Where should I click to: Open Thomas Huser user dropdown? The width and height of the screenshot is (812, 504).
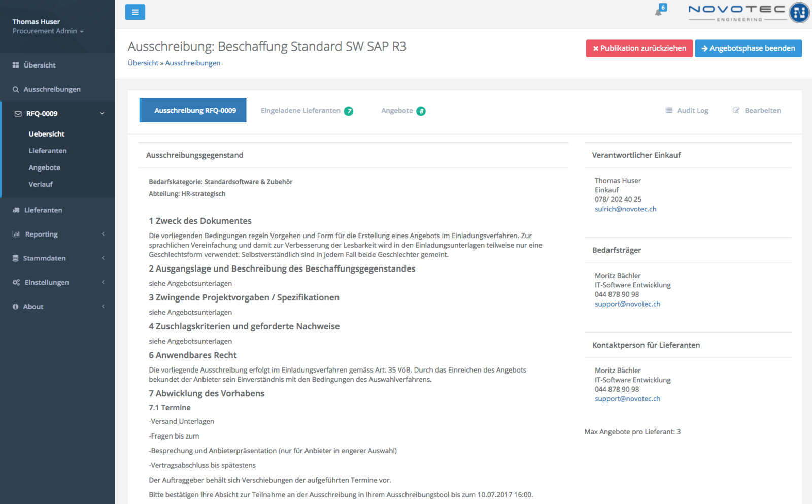click(x=48, y=26)
